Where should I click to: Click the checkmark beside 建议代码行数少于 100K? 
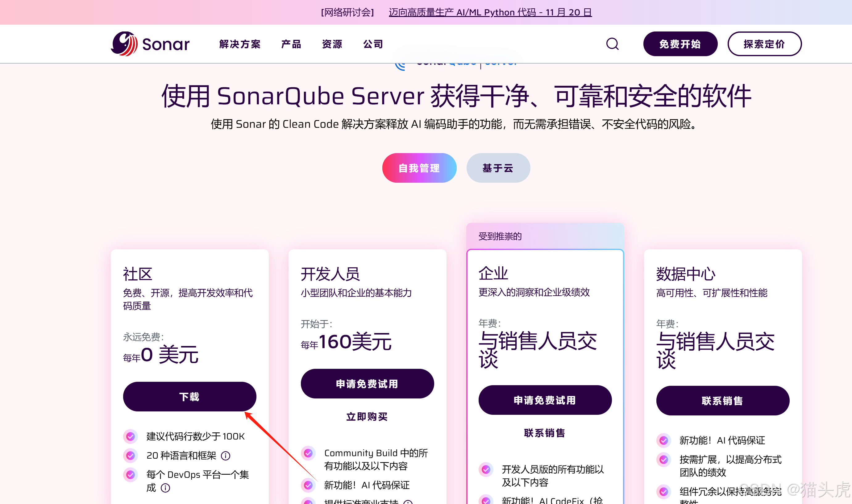pos(131,436)
